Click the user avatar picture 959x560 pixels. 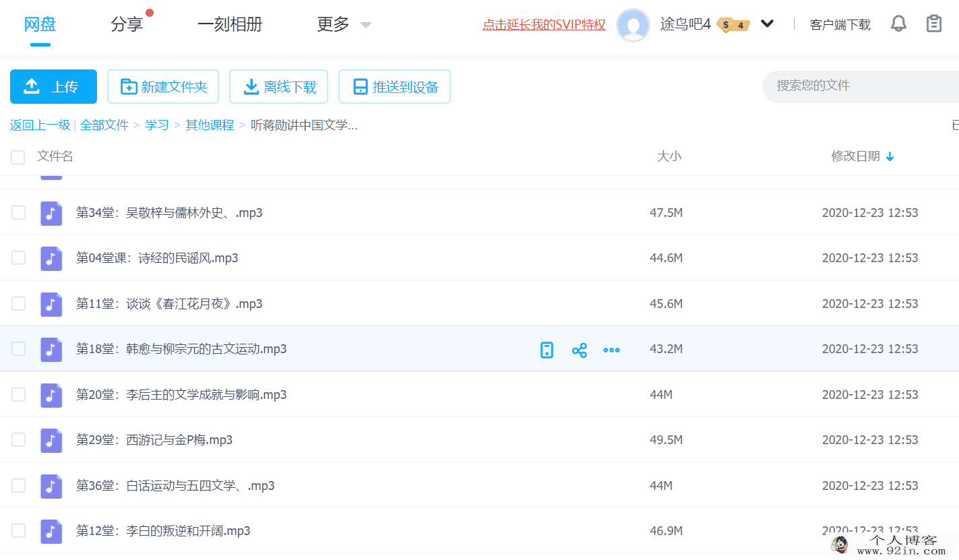pyautogui.click(x=633, y=25)
